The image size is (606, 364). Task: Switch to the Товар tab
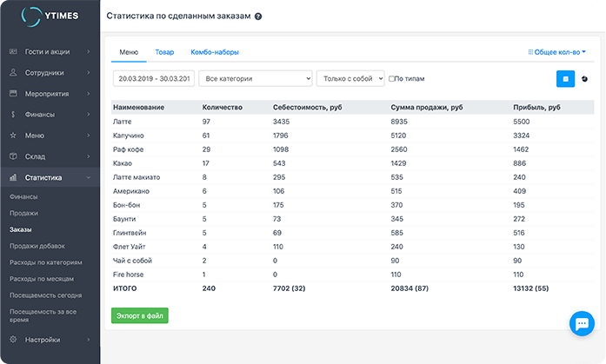[x=164, y=52]
